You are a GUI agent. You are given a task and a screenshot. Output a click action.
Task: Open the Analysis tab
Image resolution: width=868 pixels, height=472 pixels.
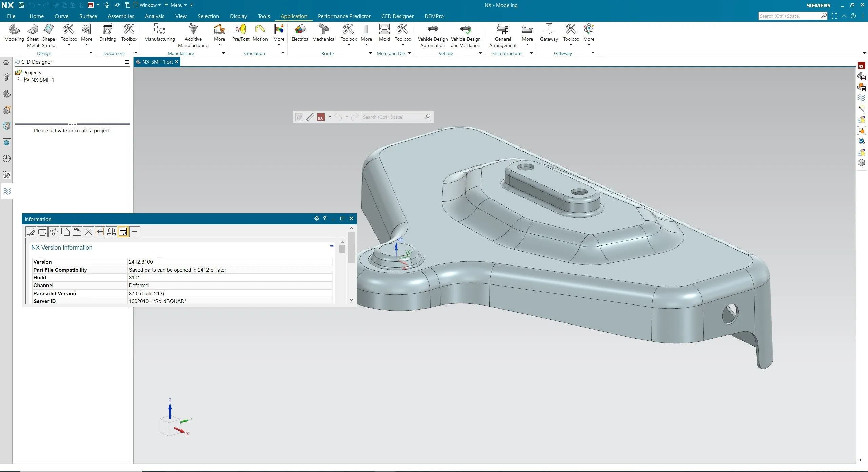tap(155, 16)
